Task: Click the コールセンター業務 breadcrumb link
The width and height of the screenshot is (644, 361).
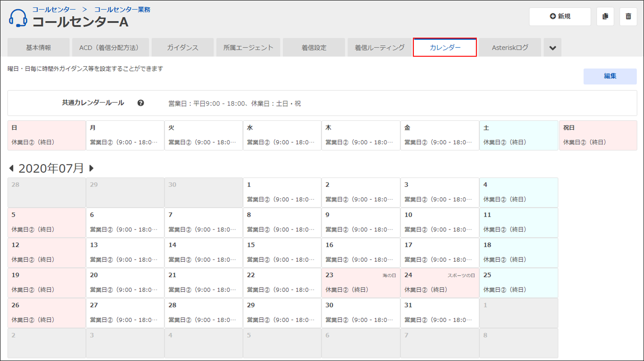Action: point(122,9)
